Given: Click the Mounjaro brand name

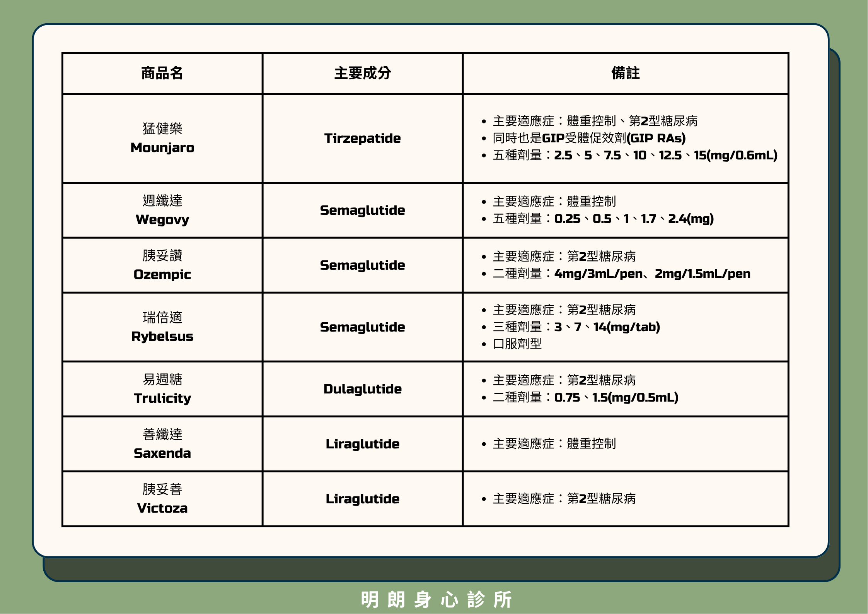Looking at the screenshot, I should 162,148.
